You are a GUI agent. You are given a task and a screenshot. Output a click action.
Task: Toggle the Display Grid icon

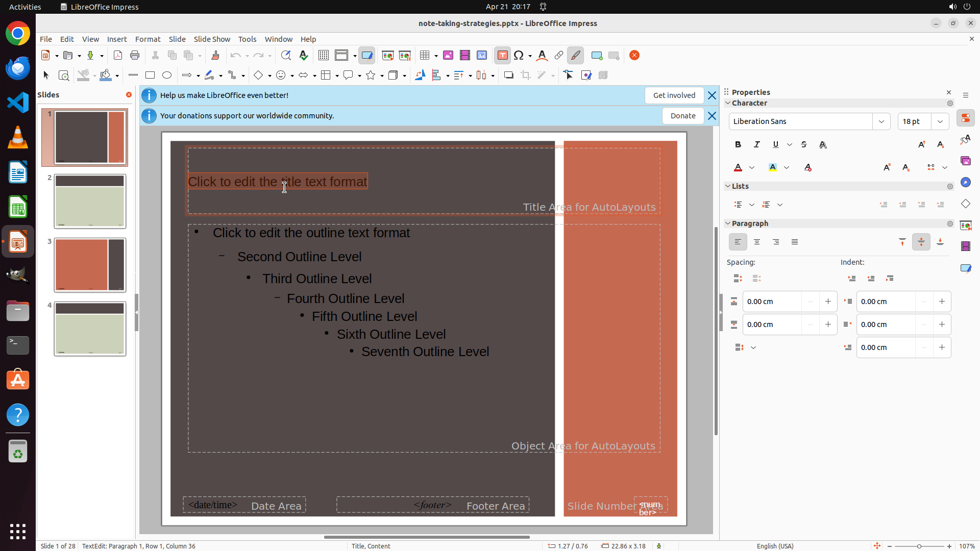pyautogui.click(x=324, y=56)
